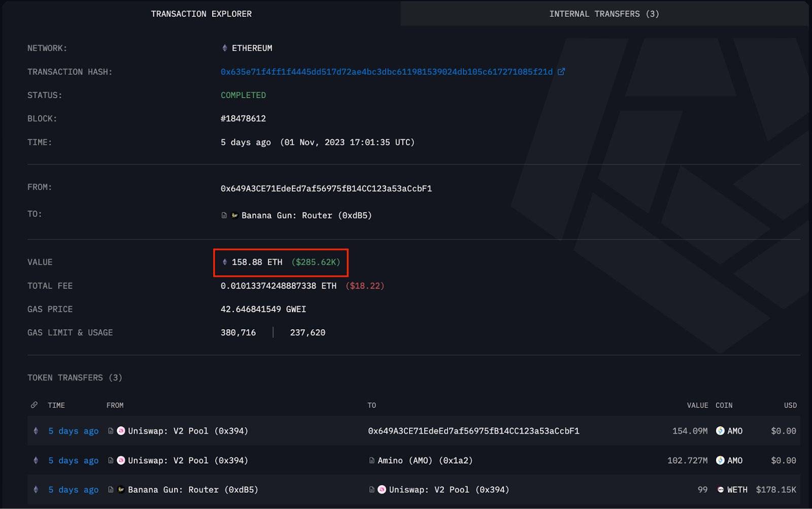Click the Uniswap icon in the first row's FROM column

tap(121, 431)
